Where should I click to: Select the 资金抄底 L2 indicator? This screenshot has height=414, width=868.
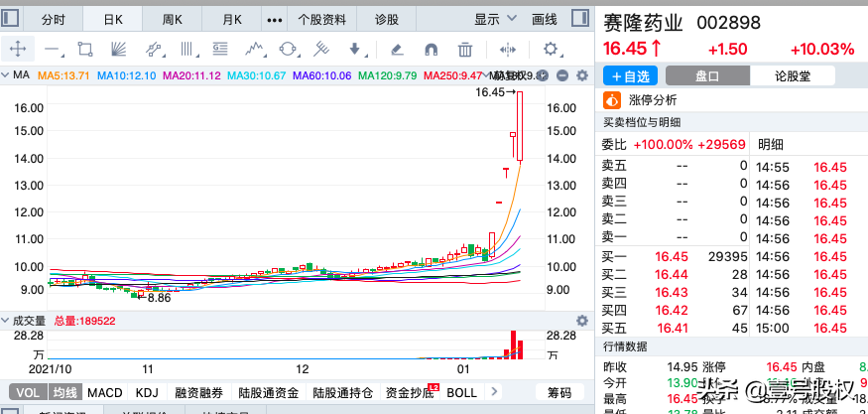[412, 393]
